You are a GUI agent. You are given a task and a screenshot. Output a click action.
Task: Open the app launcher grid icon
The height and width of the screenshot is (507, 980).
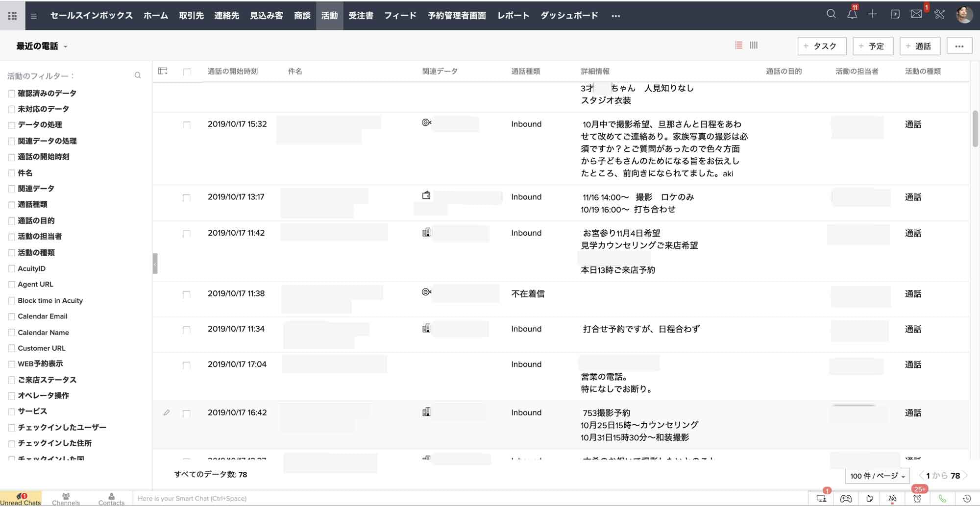point(12,16)
